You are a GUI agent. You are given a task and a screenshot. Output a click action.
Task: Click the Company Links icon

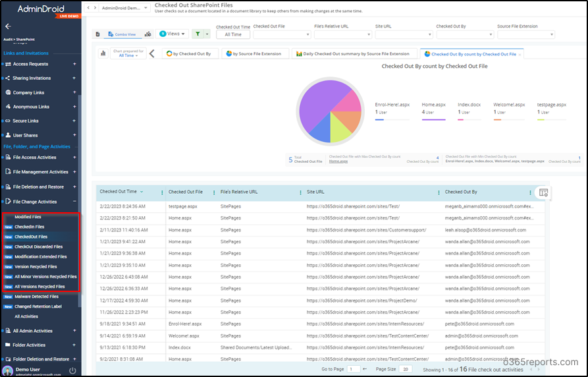point(8,92)
